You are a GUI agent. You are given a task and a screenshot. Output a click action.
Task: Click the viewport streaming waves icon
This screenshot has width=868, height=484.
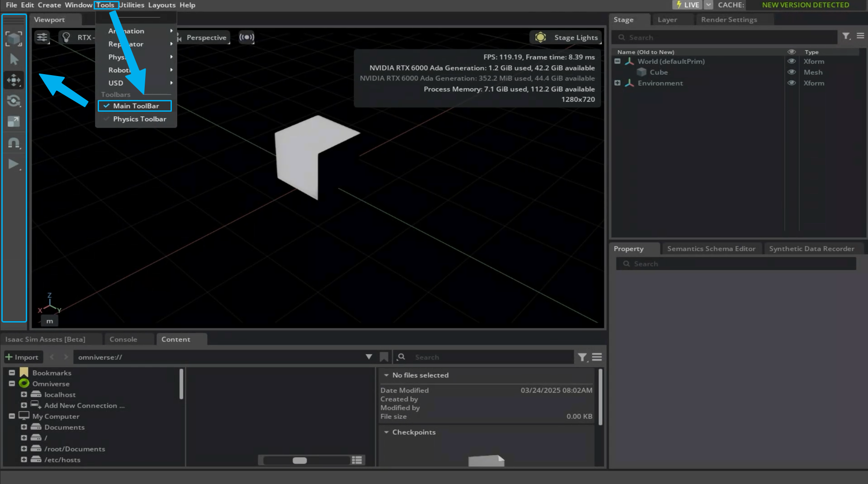247,37
